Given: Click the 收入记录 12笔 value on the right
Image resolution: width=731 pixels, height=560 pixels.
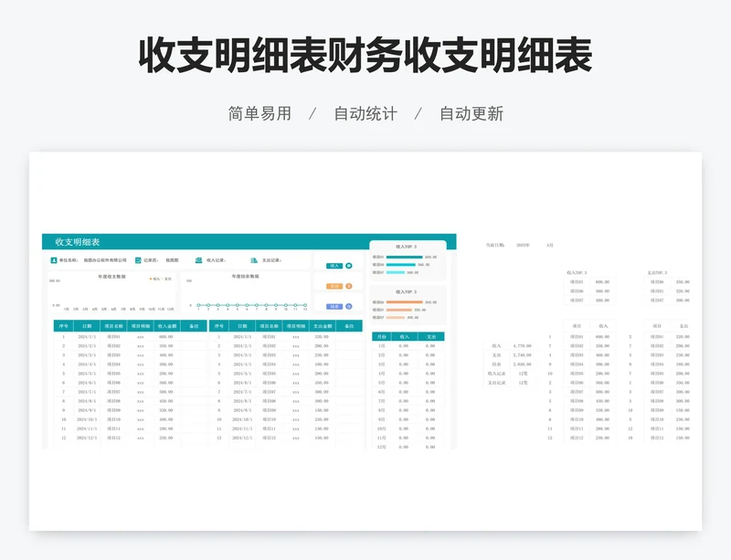Looking at the screenshot, I should click(523, 374).
